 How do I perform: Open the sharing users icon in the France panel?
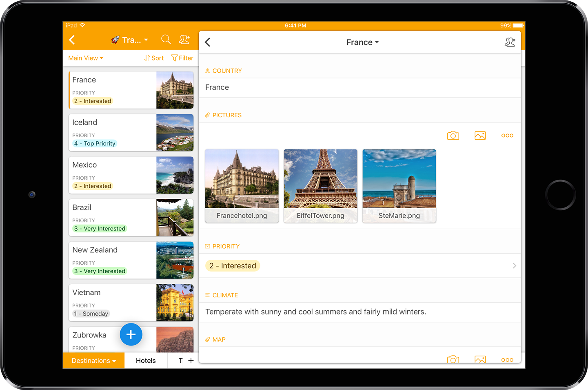[x=510, y=42]
